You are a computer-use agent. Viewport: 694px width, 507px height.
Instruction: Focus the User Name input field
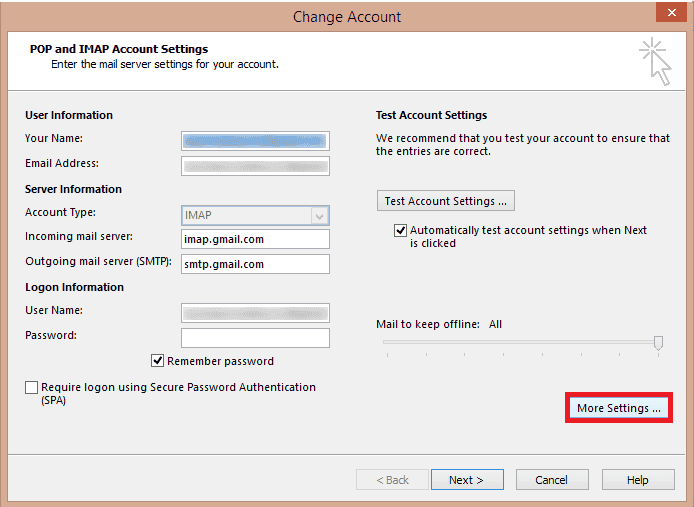(255, 312)
